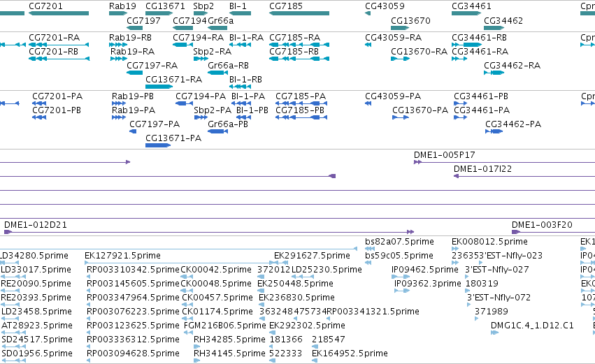Select protein Gr66a-PB
The width and height of the screenshot is (595, 364).
click(218, 131)
